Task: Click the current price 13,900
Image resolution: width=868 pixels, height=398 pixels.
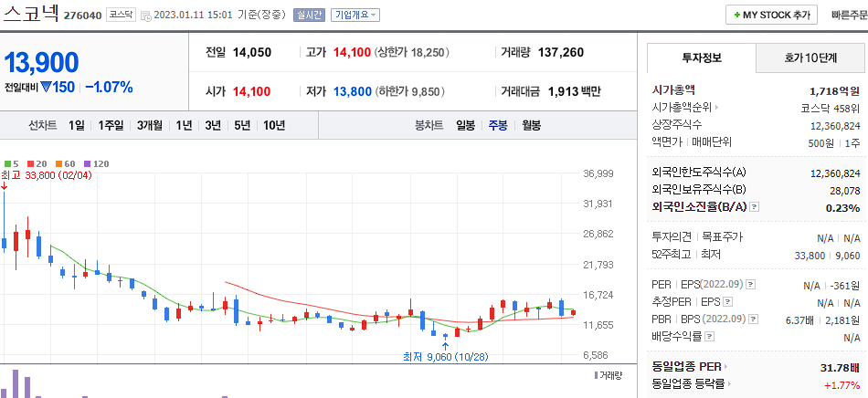Action: [x=41, y=62]
